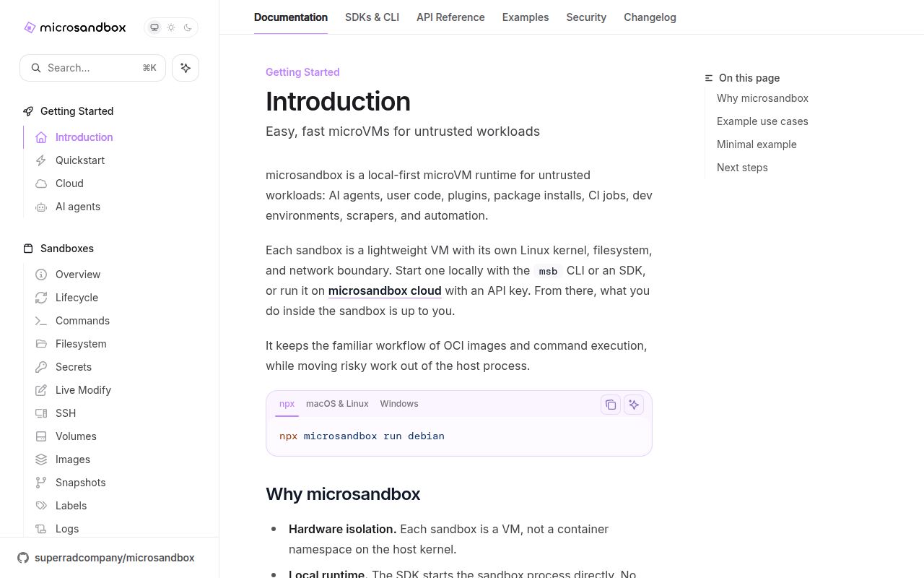Image resolution: width=924 pixels, height=578 pixels.
Task: Click the AI sparkle icon in code block
Action: click(x=634, y=405)
